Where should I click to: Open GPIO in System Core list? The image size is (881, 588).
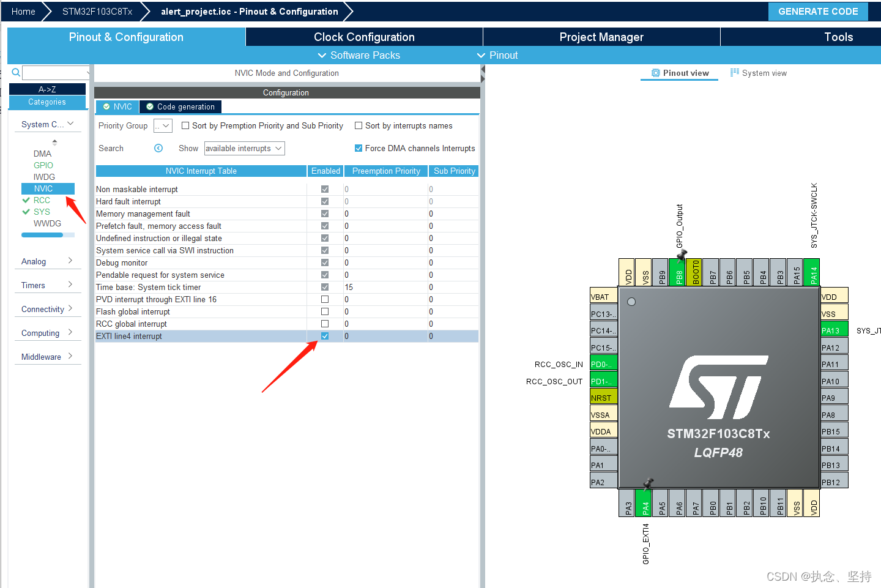pos(43,165)
